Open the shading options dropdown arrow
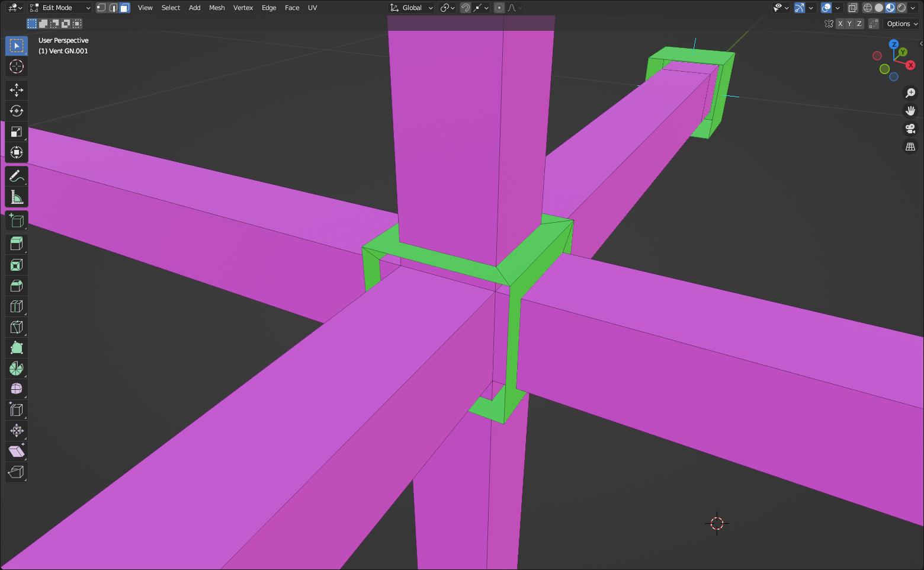 click(913, 8)
